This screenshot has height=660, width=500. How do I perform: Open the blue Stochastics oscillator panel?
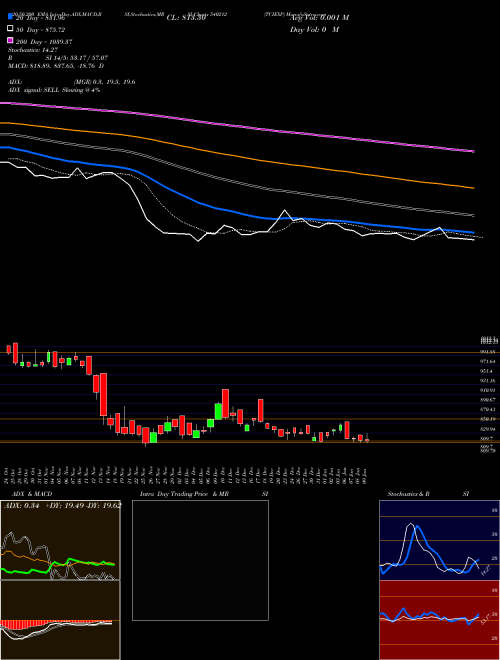pyautogui.click(x=439, y=540)
